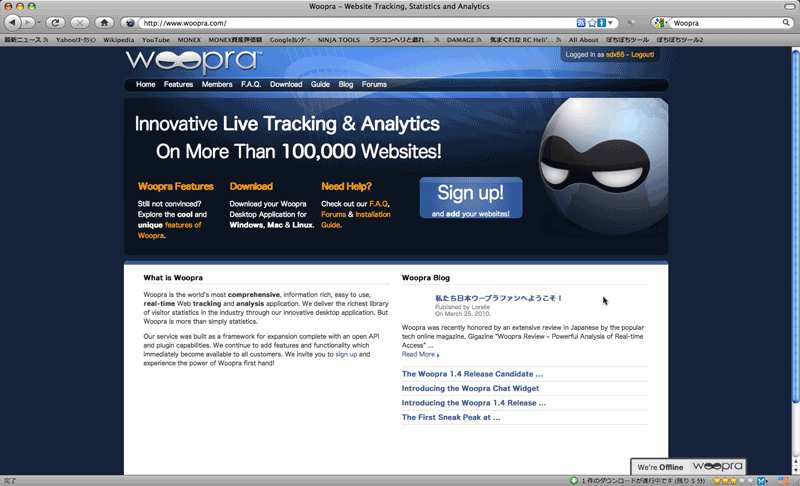
Task: Open the Home menu item
Action: [x=145, y=85]
